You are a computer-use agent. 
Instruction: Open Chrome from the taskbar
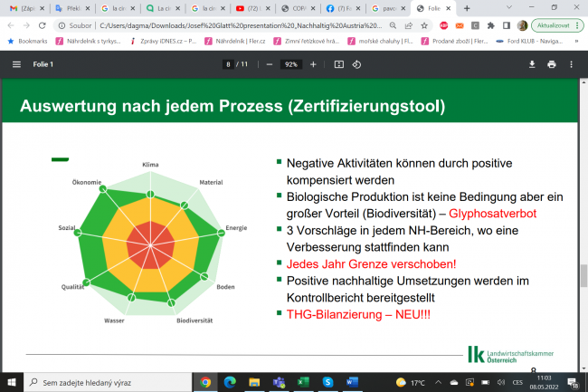[x=205, y=382]
